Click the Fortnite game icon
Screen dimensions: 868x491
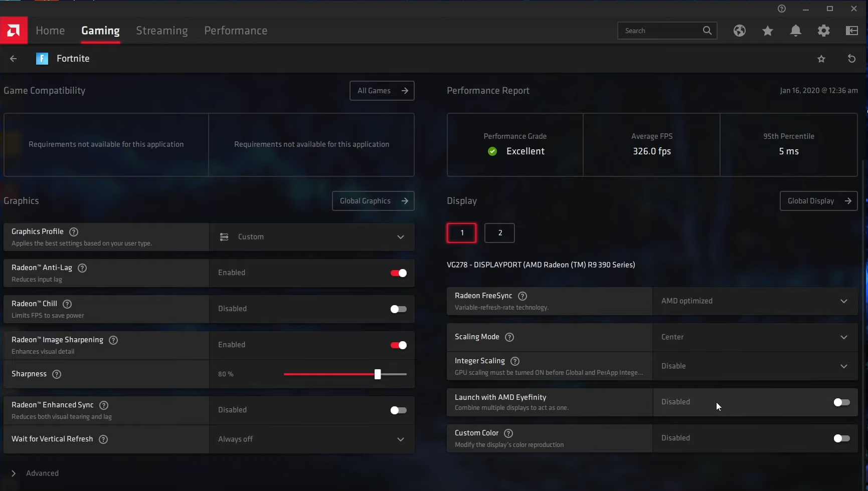(x=42, y=59)
